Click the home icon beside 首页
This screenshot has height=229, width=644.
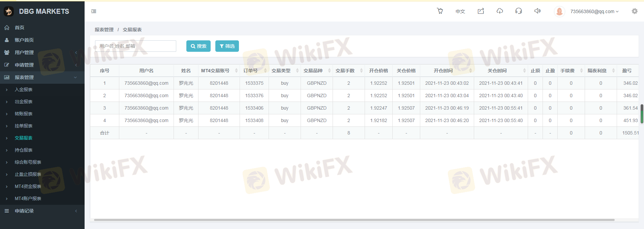click(7, 28)
